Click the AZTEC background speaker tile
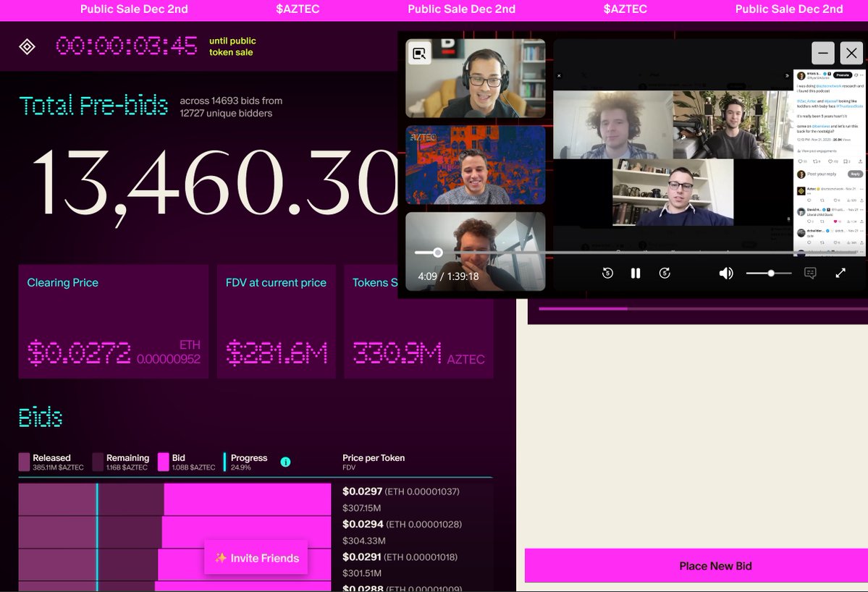Image resolution: width=868 pixels, height=592 pixels. click(476, 165)
